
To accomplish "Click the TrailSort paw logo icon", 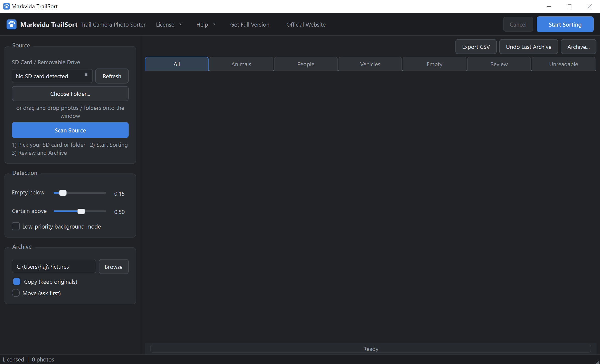I will point(12,24).
